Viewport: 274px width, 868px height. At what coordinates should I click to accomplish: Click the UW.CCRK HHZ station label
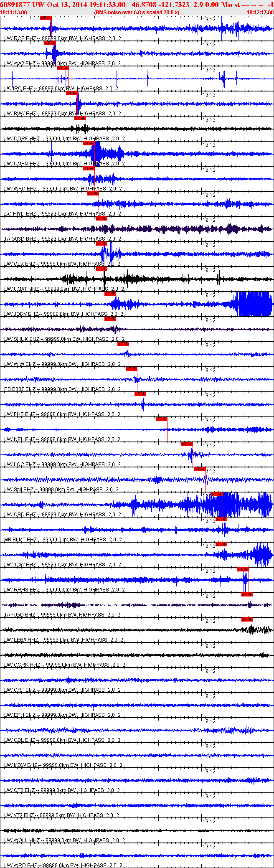click(x=23, y=665)
